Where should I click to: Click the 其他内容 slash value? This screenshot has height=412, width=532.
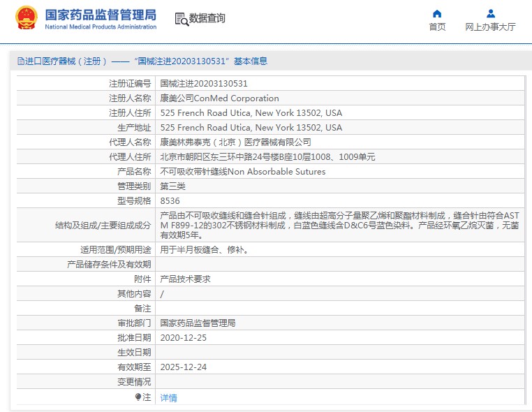[162, 294]
